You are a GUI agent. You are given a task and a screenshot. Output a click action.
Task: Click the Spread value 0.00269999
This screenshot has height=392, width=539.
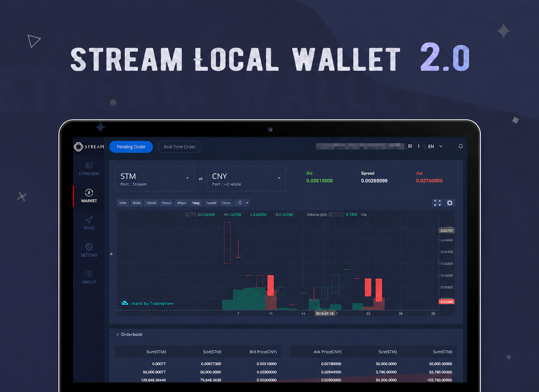pyautogui.click(x=374, y=181)
